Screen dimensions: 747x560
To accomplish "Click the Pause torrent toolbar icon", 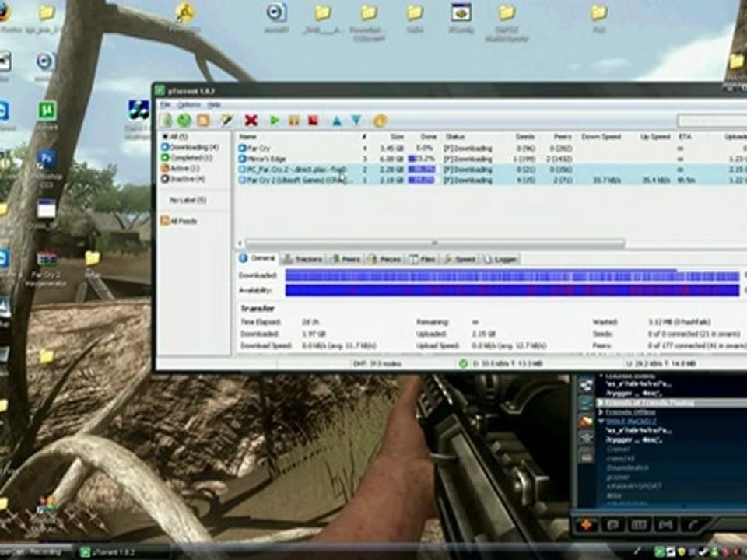I will click(x=294, y=121).
